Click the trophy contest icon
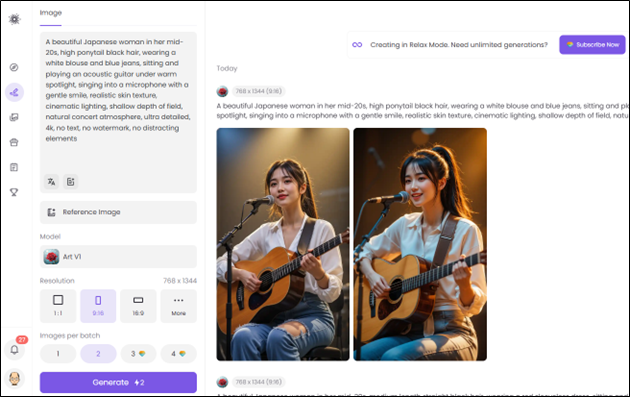Image resolution: width=630 pixels, height=397 pixels. click(14, 192)
